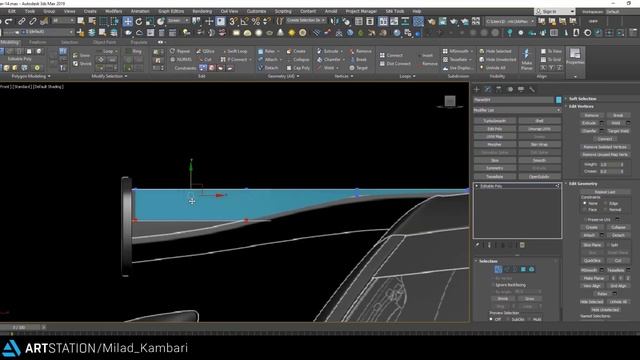This screenshot has height=360, width=640.
Task: Collapse the Edit Geometry rollout
Action: (x=583, y=184)
